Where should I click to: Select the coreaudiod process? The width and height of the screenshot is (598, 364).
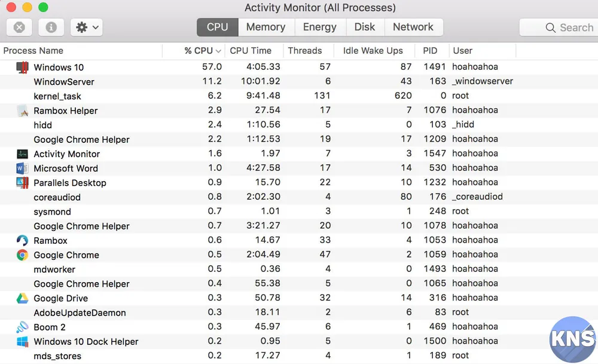click(299, 197)
